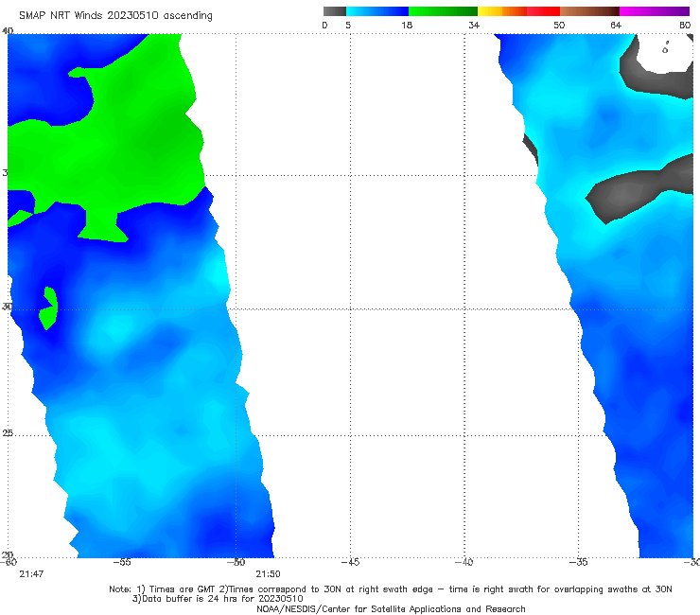
Task: Click the 'SMAP NRT Winds 20230510 ascending' title
Action: pyautogui.click(x=115, y=16)
